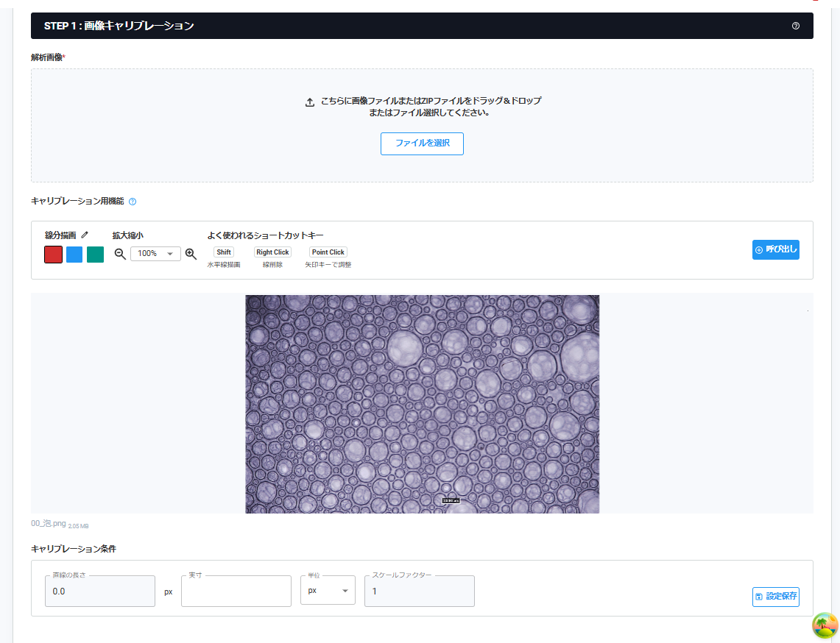Image resolution: width=840 pixels, height=643 pixels.
Task: Click the scale bar in the bubble image
Action: (451, 500)
